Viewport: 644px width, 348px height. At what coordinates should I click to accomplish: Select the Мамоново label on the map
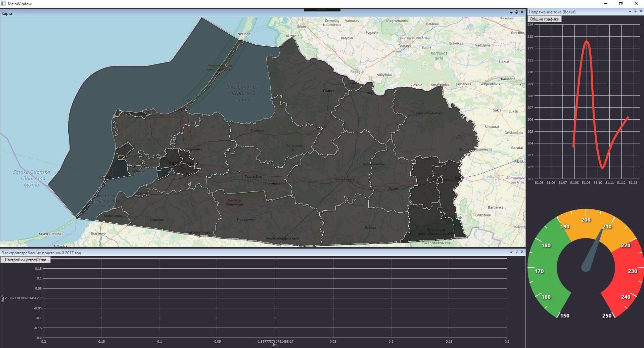coord(113,216)
